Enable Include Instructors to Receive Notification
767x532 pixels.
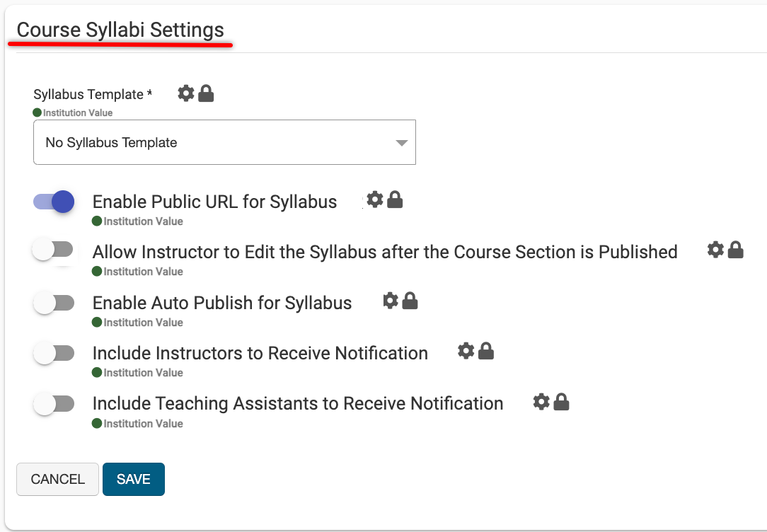54,353
